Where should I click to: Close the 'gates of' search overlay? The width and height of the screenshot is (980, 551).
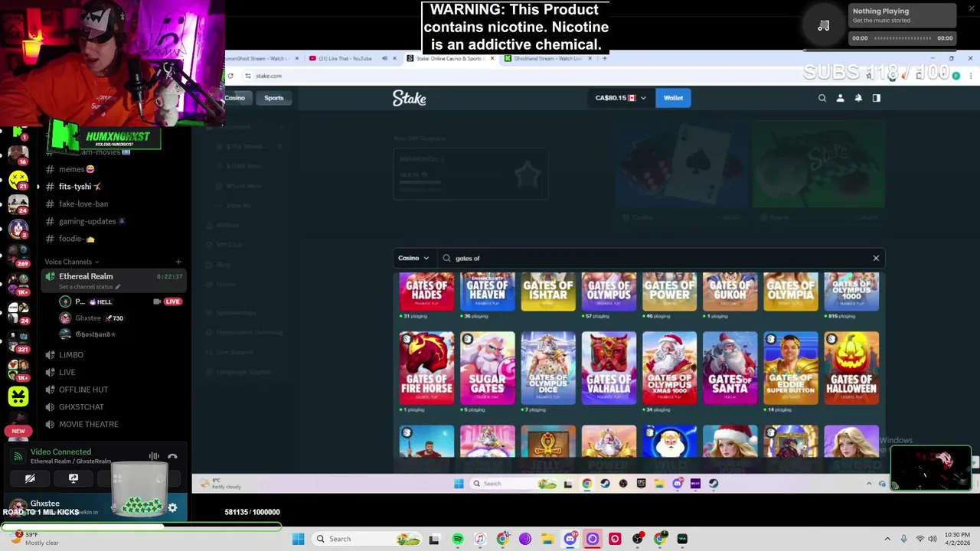[876, 258]
